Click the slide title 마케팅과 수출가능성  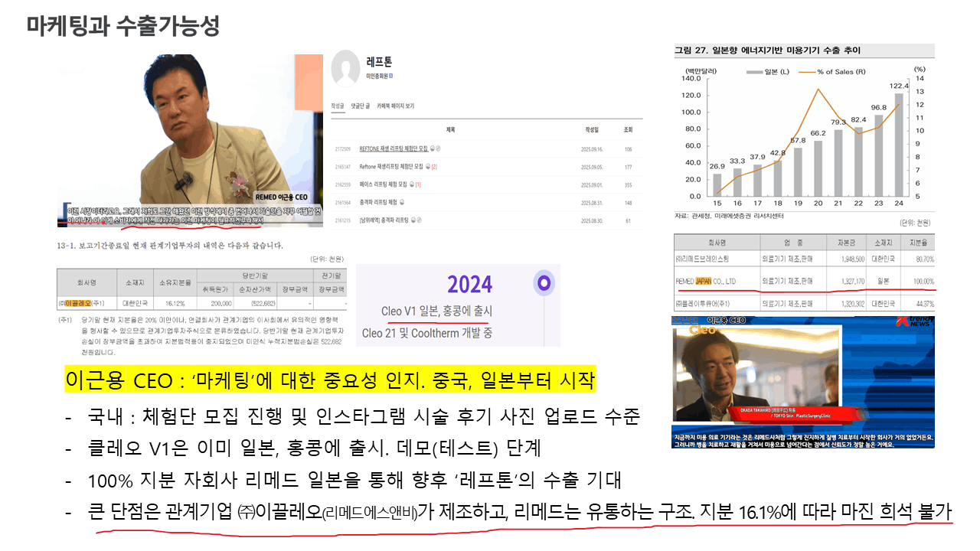(x=123, y=26)
